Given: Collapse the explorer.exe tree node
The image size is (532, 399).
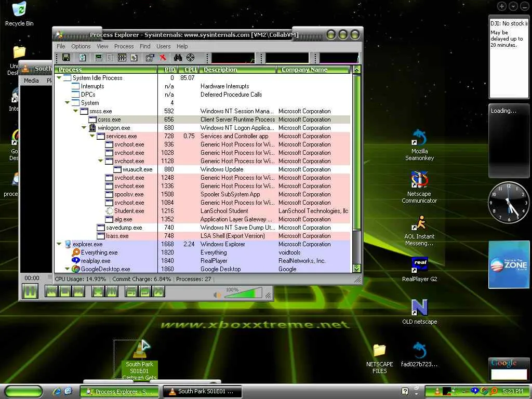Looking at the screenshot, I should click(x=59, y=244).
